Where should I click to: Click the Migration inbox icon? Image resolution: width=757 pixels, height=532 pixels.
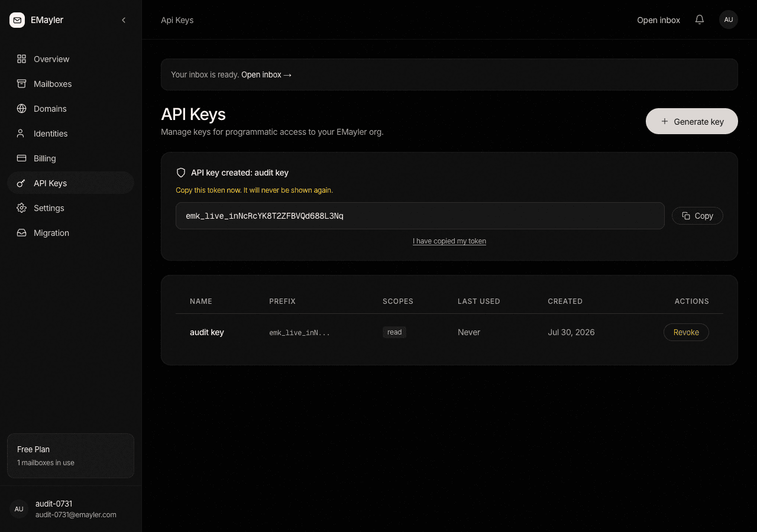tap(21, 233)
